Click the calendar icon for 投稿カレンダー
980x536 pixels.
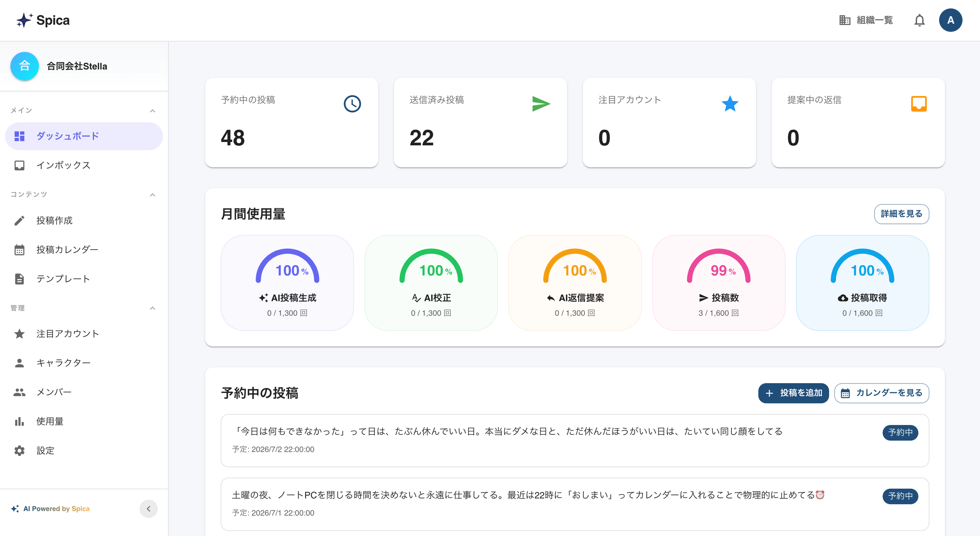(x=19, y=250)
